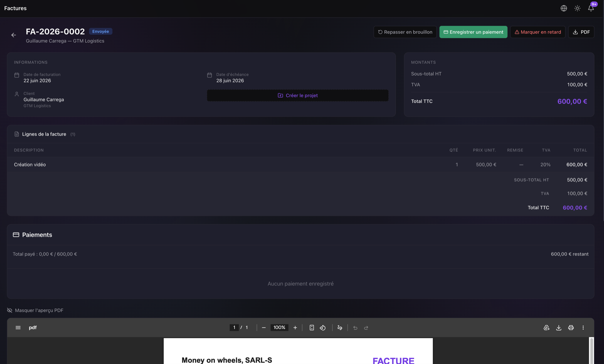Open the notifications bell

coord(591,8)
